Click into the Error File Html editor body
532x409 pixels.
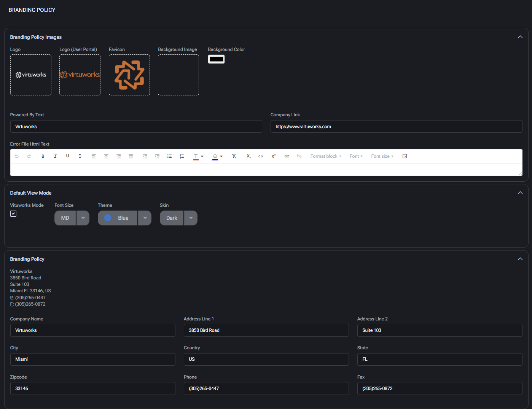[266, 170]
